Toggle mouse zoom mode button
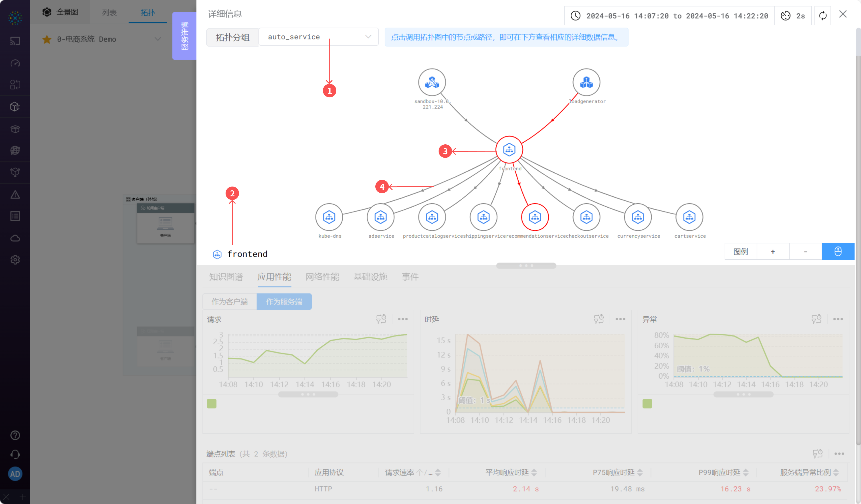861x504 pixels. click(838, 252)
